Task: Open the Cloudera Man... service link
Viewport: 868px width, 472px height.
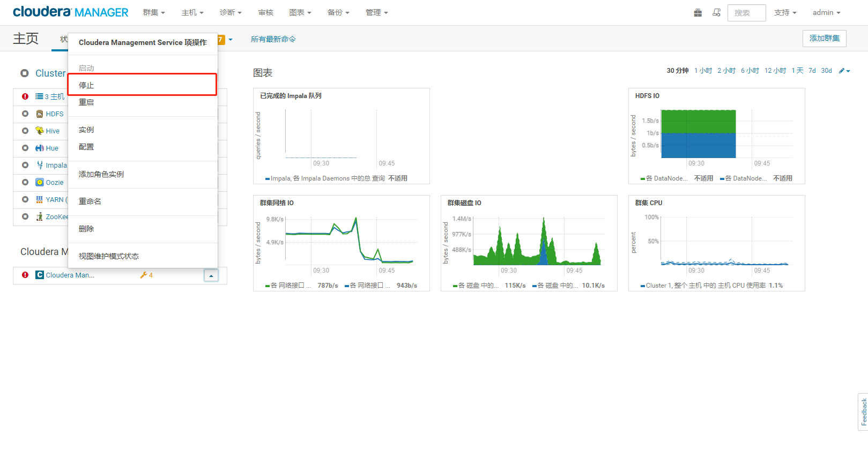Action: click(70, 275)
